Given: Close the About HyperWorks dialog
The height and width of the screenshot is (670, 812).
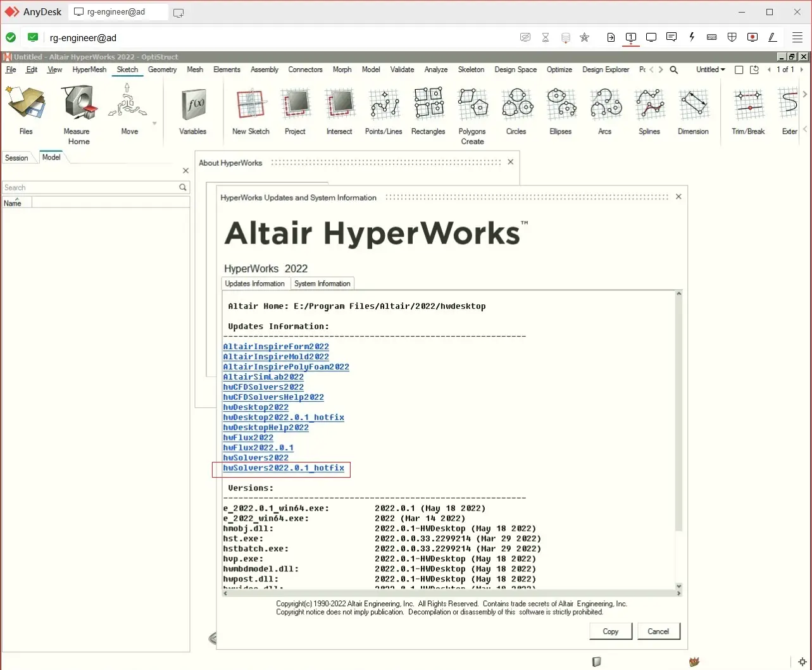Looking at the screenshot, I should click(x=511, y=162).
